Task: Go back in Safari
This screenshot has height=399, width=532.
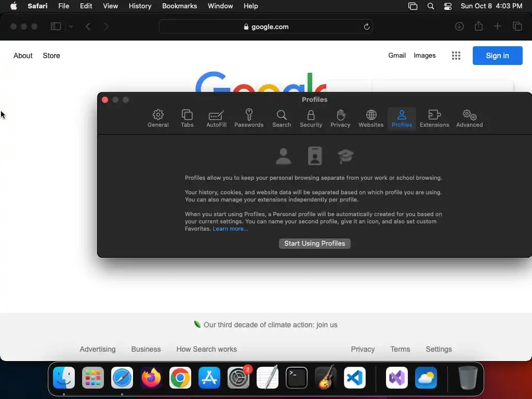Action: (88, 26)
